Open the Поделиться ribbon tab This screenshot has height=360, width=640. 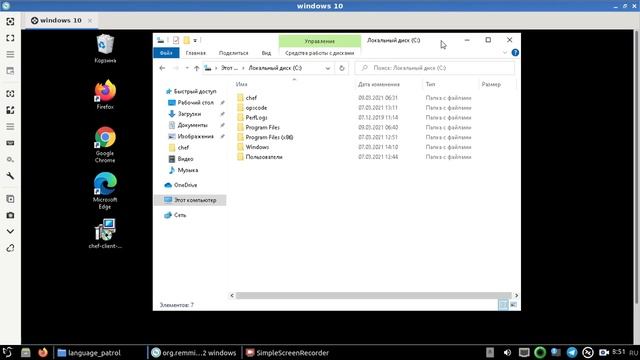click(x=233, y=53)
